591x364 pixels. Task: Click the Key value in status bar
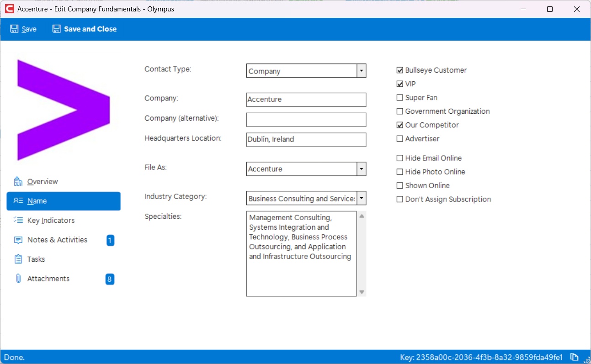(481, 357)
